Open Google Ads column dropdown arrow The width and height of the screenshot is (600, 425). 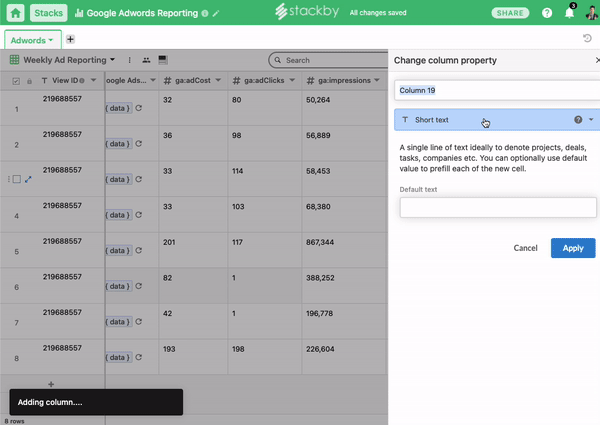pyautogui.click(x=153, y=80)
